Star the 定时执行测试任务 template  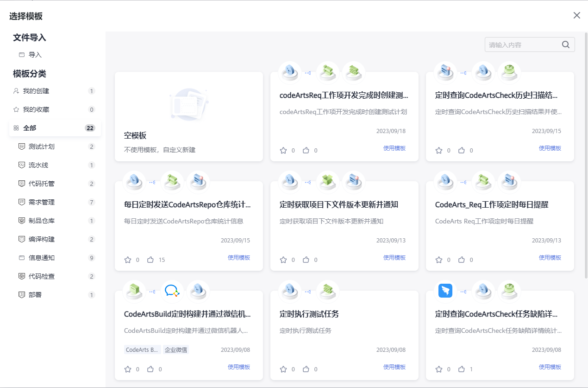pos(283,369)
